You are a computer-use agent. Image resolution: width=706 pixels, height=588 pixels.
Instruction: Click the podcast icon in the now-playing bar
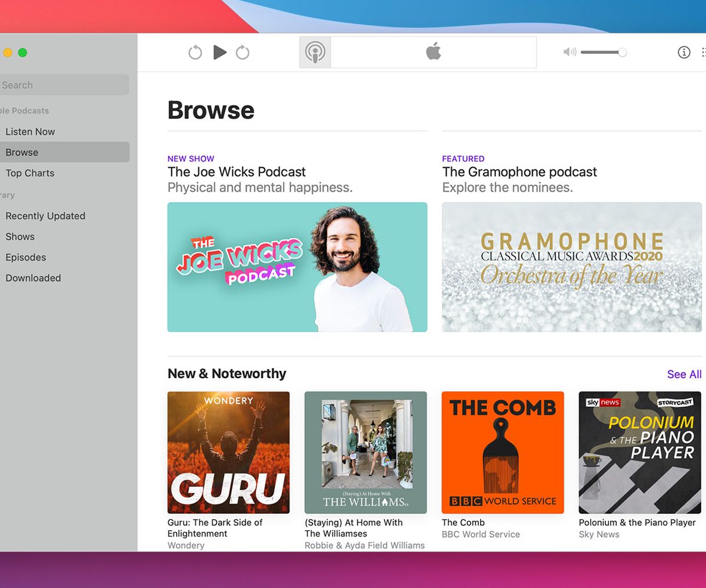coord(315,52)
